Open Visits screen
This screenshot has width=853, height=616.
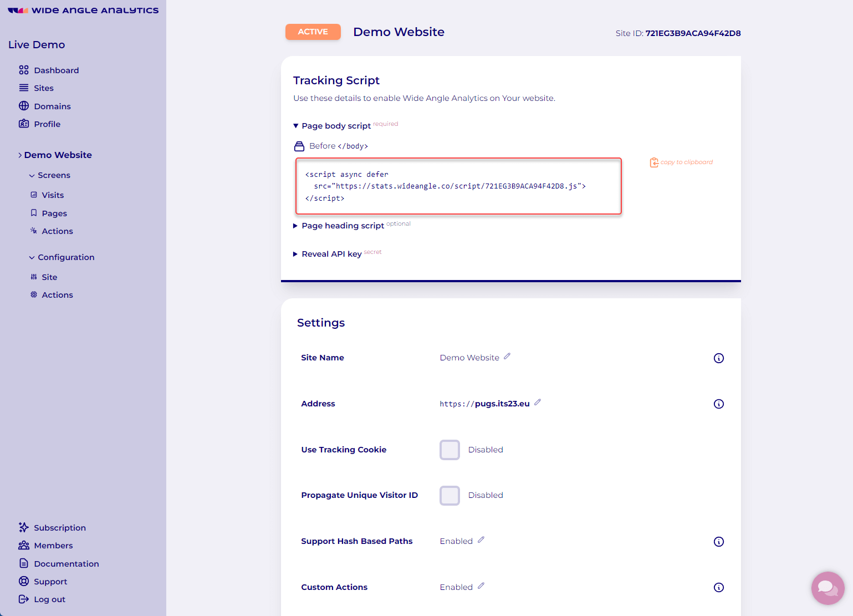[x=53, y=195]
